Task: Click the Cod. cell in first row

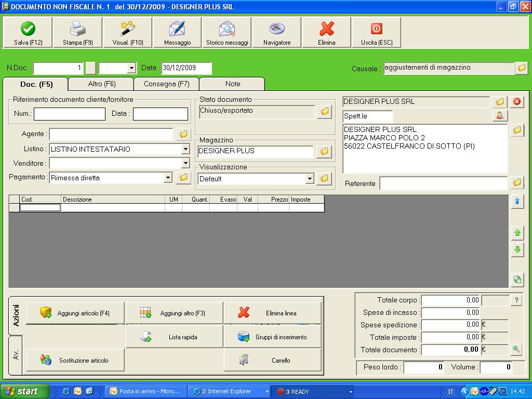Action: 40,208
